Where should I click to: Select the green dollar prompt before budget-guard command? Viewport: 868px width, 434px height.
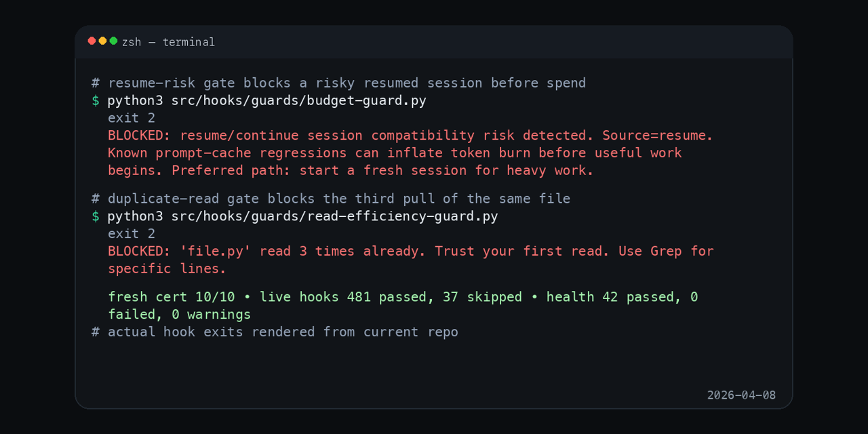[95, 100]
